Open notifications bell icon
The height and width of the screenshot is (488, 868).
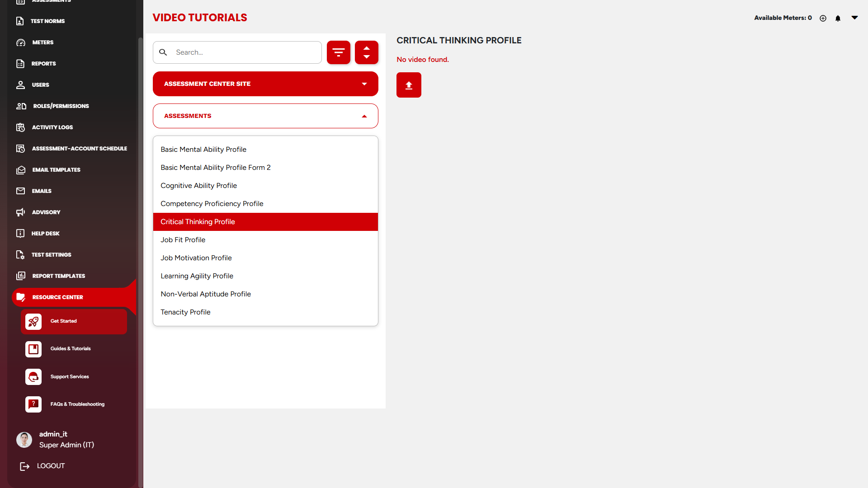838,18
